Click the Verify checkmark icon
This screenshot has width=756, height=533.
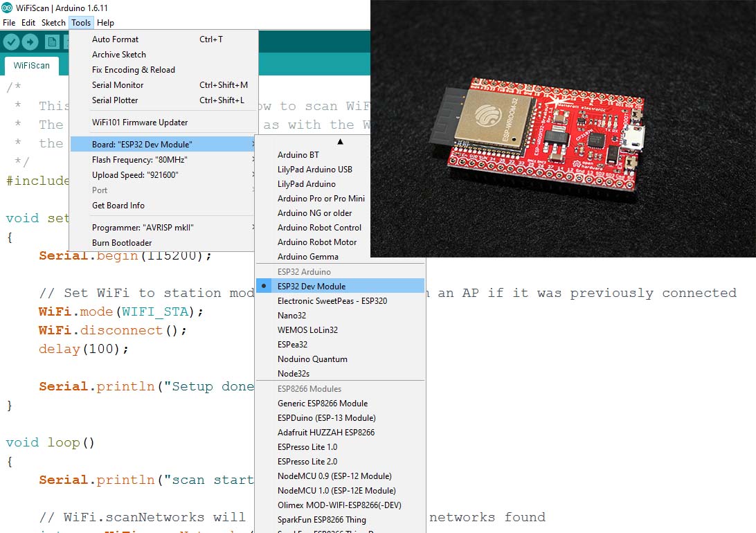click(11, 42)
